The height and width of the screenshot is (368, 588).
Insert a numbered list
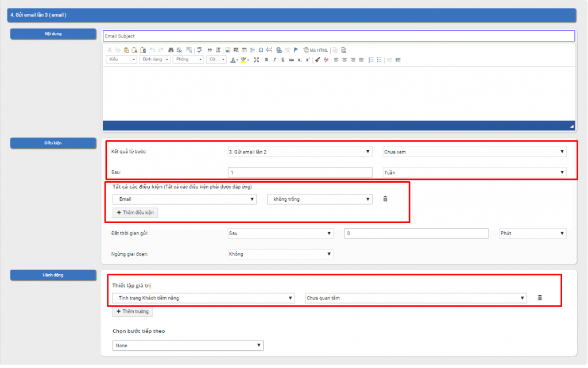pos(371,60)
